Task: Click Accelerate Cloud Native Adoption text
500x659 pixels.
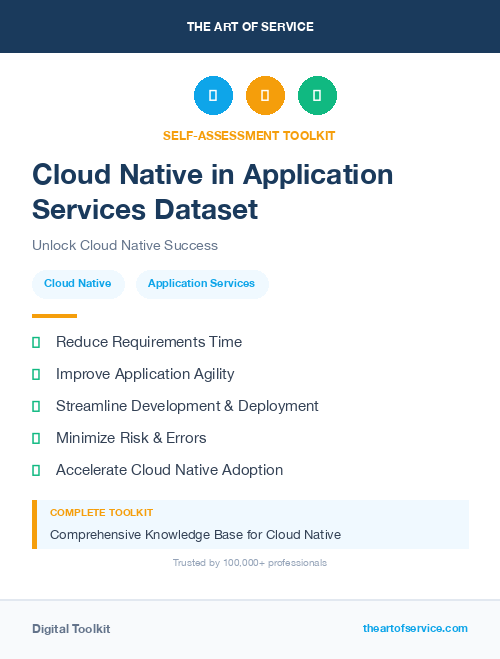Action: 169,470
